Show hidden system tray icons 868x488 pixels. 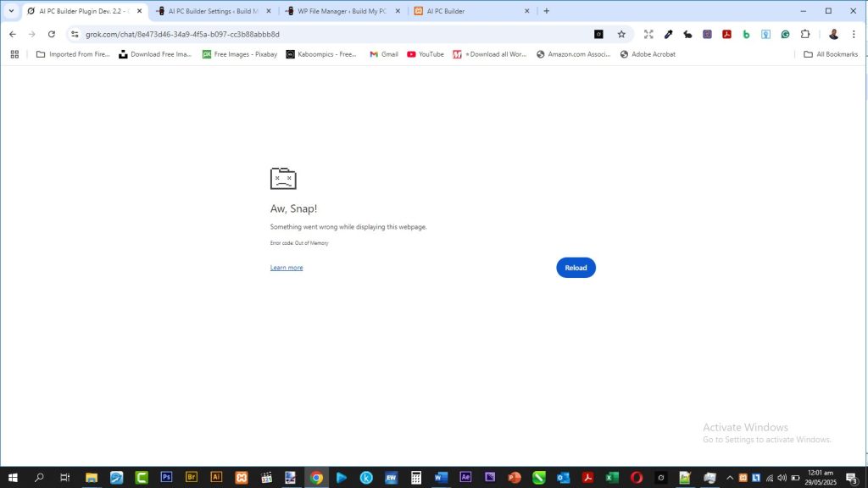pyautogui.click(x=730, y=478)
